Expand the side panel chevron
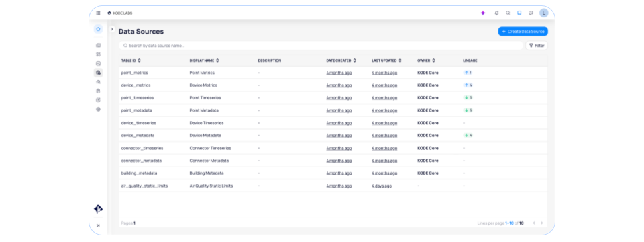The height and width of the screenshot is (242, 644). tap(112, 29)
